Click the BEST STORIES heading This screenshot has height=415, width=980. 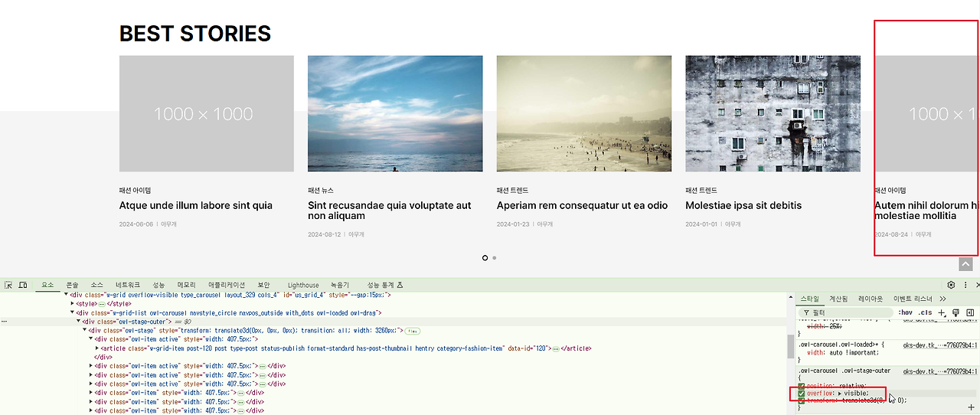(195, 34)
